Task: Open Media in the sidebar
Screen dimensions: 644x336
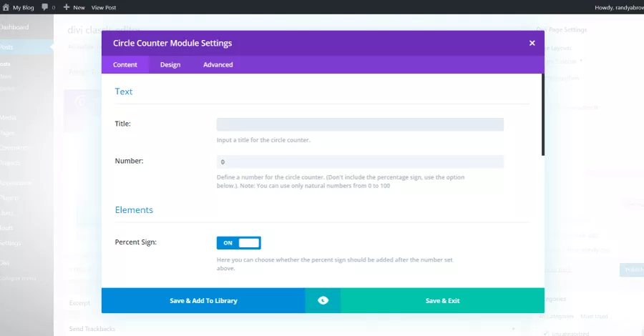Action: pos(8,118)
